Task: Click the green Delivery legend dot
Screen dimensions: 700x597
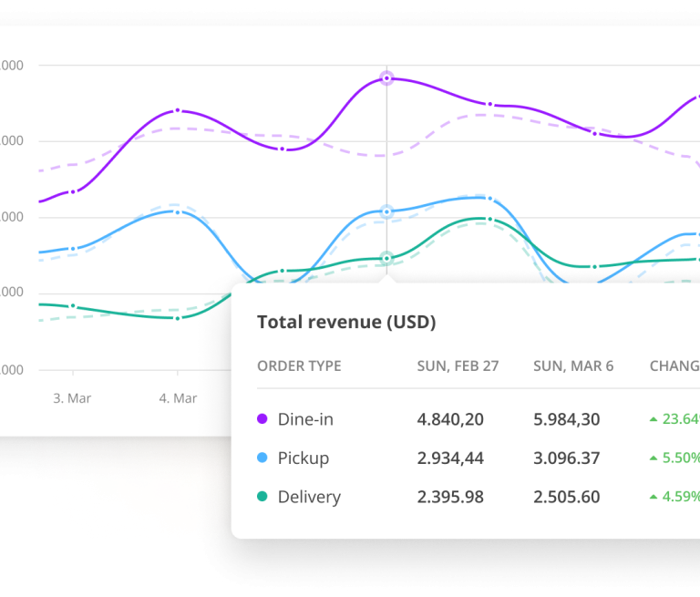Action: (x=262, y=497)
